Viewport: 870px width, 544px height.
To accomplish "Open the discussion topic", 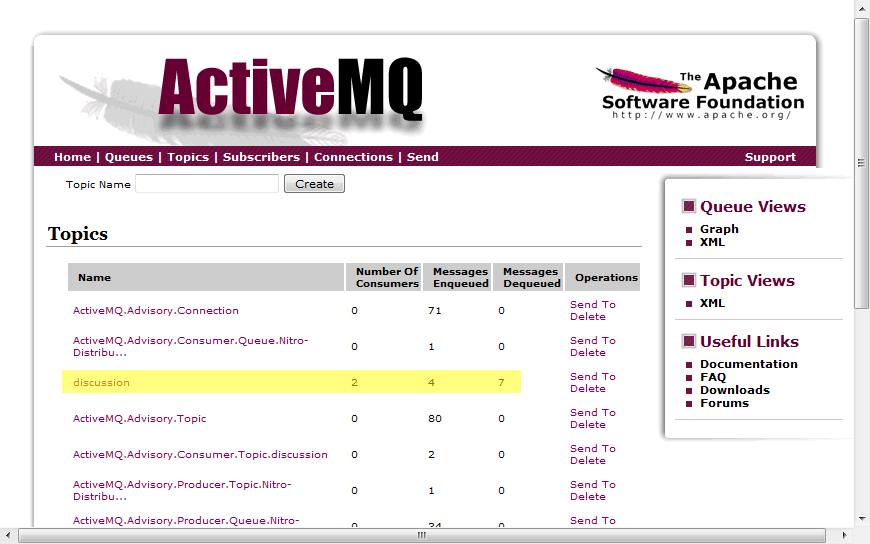I will tap(102, 382).
